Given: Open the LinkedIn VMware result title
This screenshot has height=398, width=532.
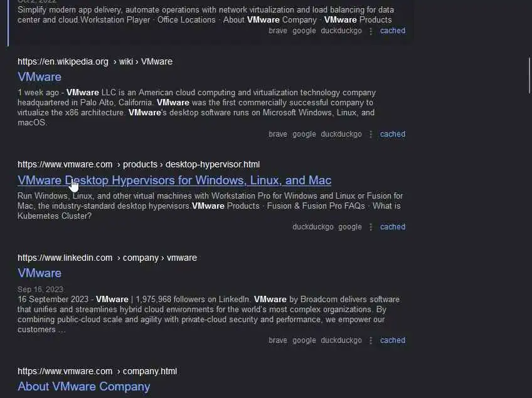Looking at the screenshot, I should [x=40, y=273].
